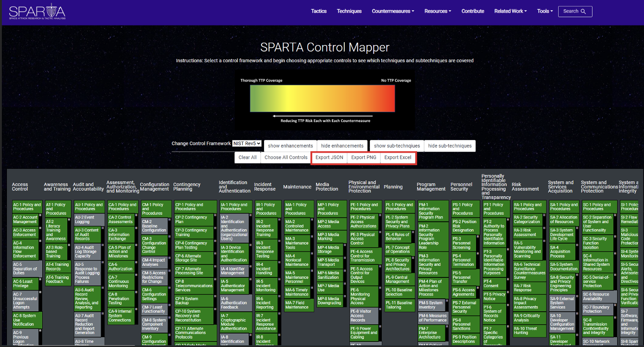Click the Contingency Planning column heading
Image resolution: width=644 pixels, height=347 pixels.
pyautogui.click(x=187, y=186)
